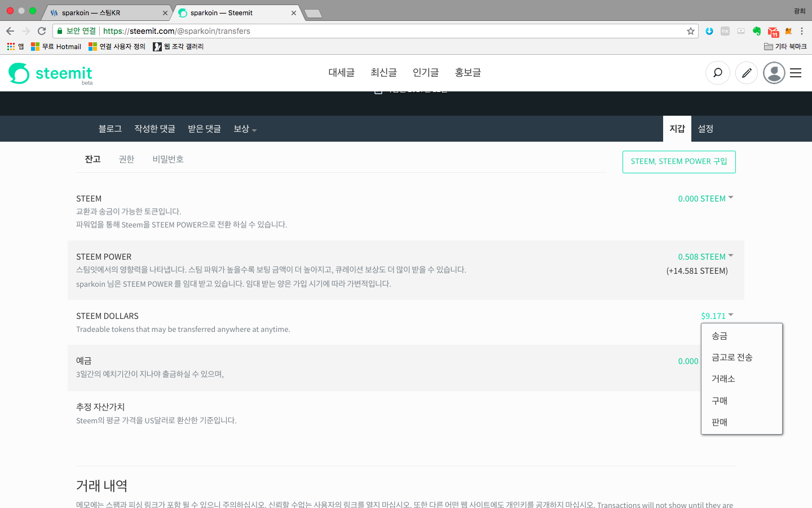Go to 최신글 new posts
This screenshot has width=812, height=508.
point(383,73)
